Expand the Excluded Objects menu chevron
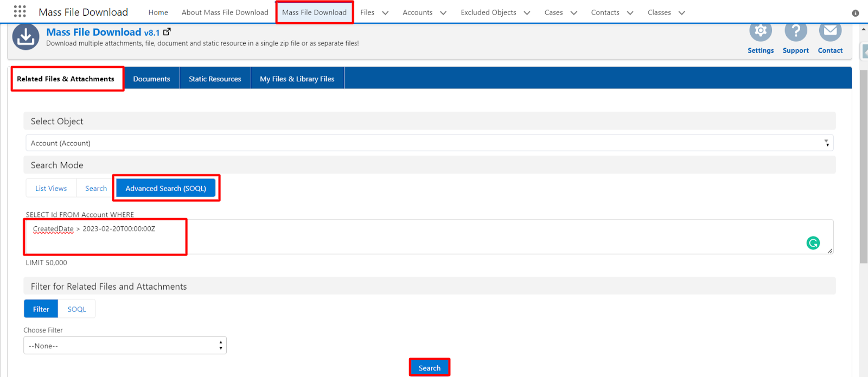The width and height of the screenshot is (868, 377). pyautogui.click(x=527, y=12)
